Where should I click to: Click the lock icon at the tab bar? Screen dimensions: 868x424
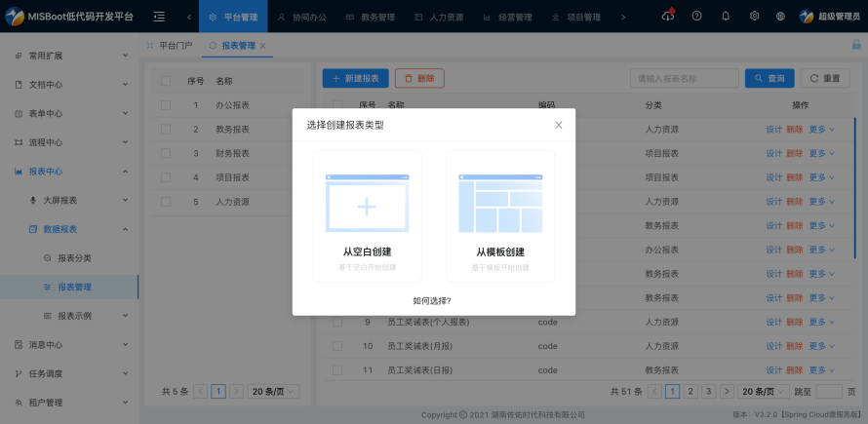coord(856,45)
